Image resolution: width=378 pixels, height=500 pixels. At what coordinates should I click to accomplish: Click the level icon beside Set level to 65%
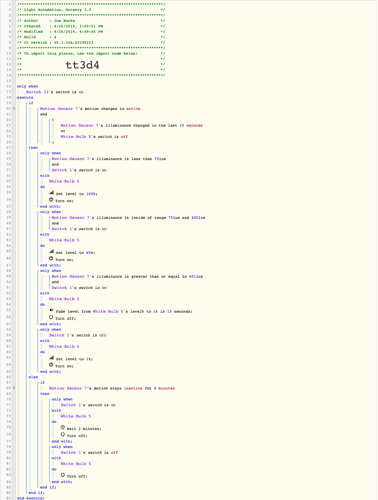(x=51, y=251)
